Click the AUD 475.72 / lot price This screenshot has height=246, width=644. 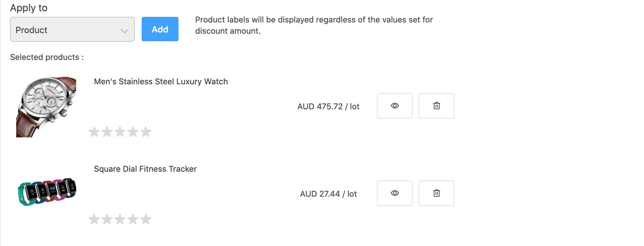(x=328, y=106)
